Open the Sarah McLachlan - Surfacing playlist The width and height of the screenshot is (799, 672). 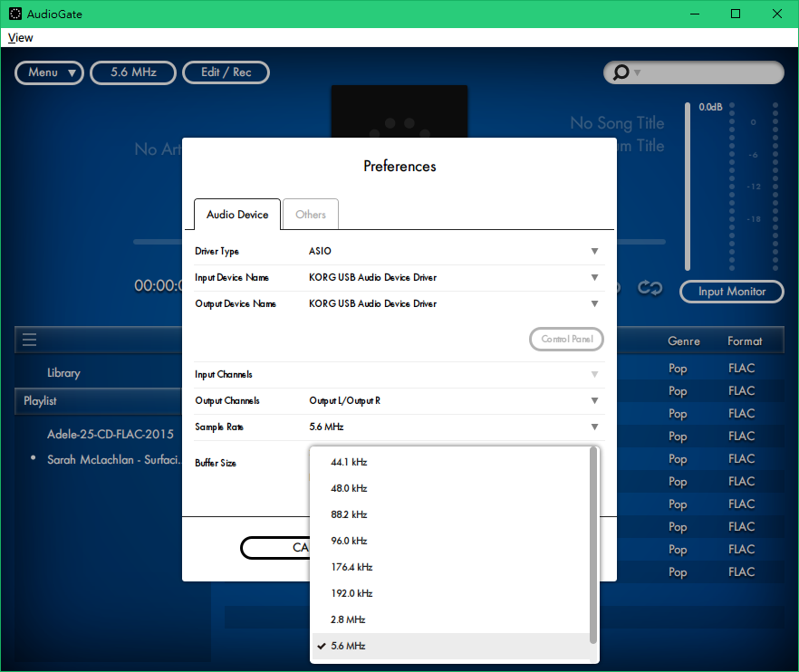point(113,459)
